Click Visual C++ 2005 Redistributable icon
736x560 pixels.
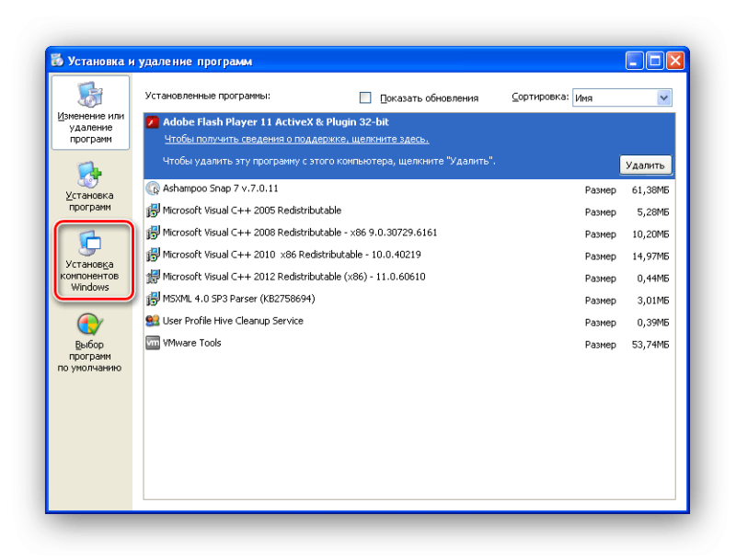point(153,211)
